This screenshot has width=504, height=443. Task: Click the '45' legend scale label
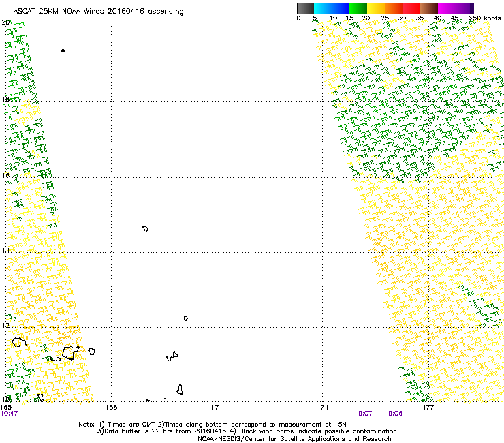click(x=454, y=18)
